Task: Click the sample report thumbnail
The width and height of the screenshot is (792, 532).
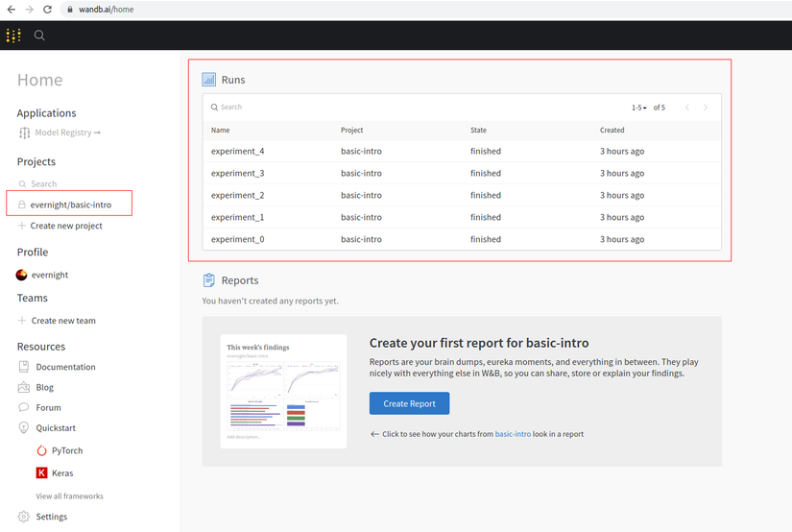Action: click(x=283, y=391)
